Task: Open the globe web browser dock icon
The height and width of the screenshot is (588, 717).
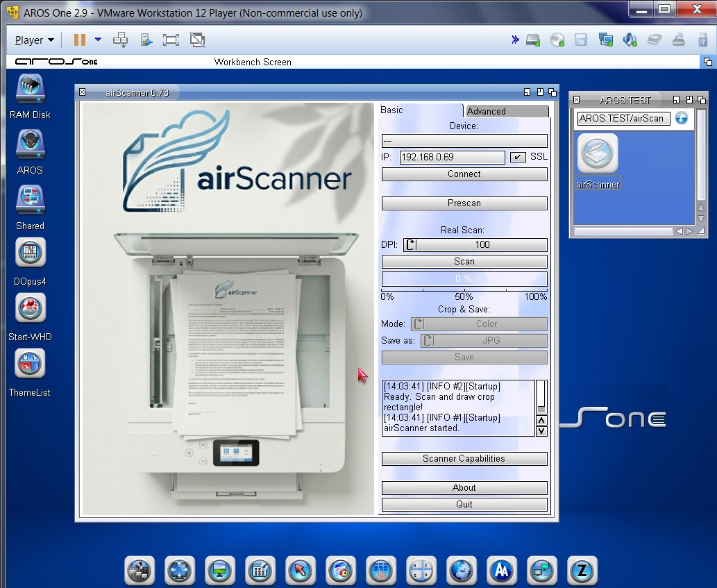Action: click(x=462, y=571)
